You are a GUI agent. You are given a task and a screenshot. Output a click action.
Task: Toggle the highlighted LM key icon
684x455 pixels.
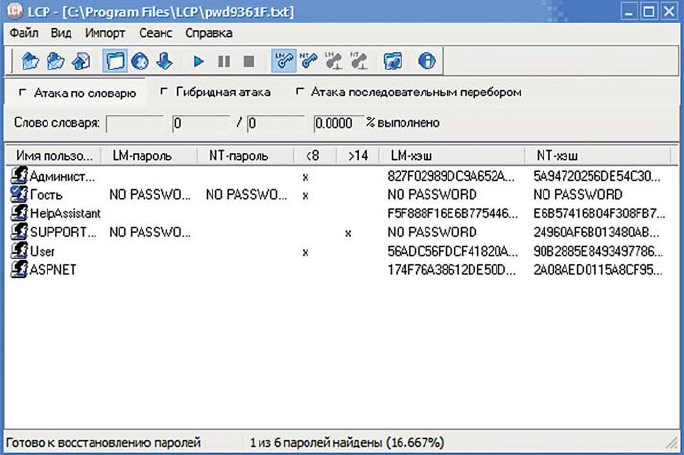284,61
